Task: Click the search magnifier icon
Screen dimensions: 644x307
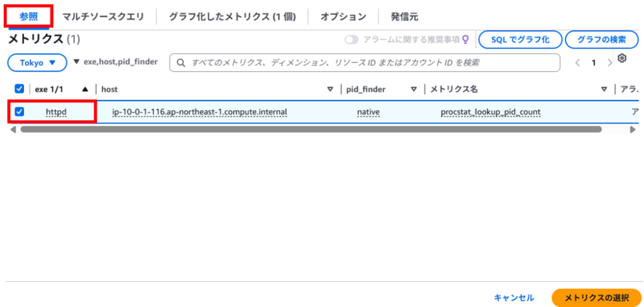Action: 180,63
